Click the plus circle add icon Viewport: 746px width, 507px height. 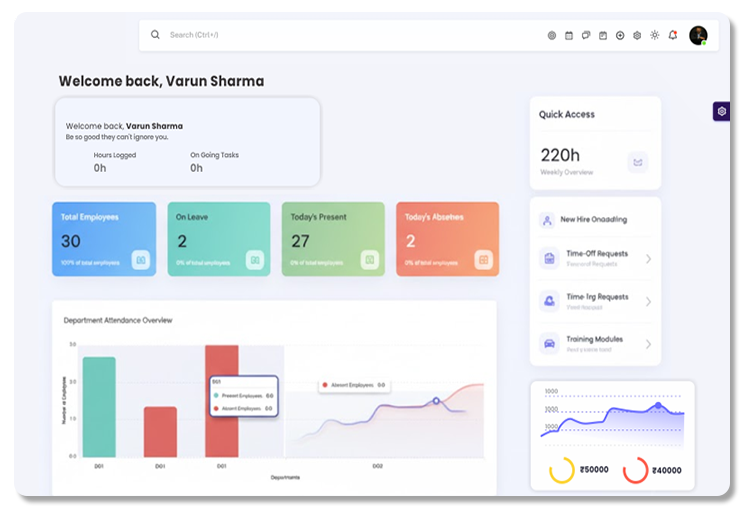[x=620, y=35]
